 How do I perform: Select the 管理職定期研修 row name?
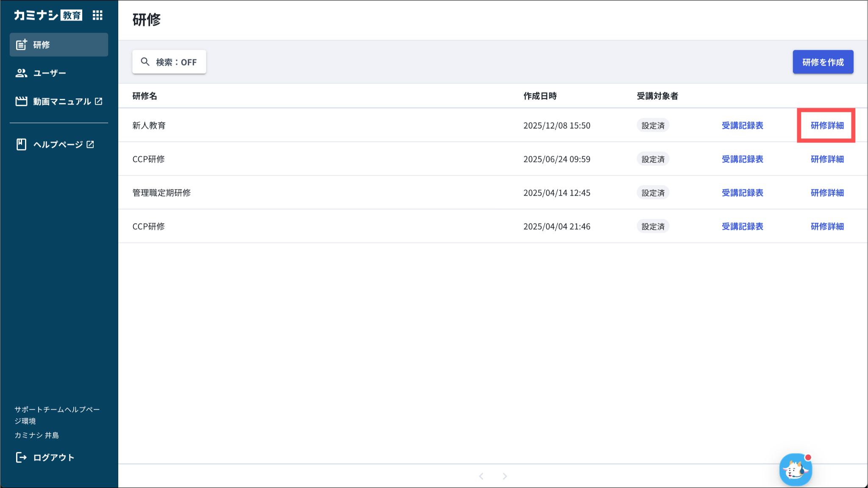(x=161, y=193)
